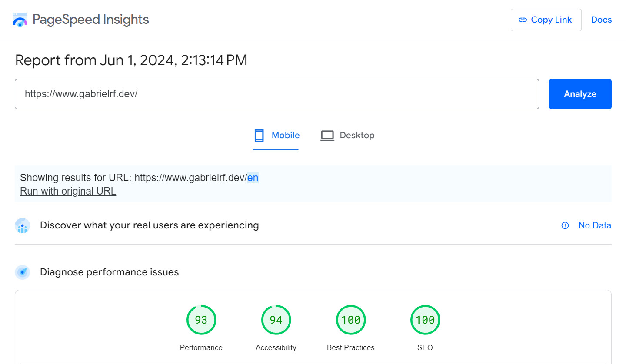Click the Accessibility label

click(x=276, y=347)
